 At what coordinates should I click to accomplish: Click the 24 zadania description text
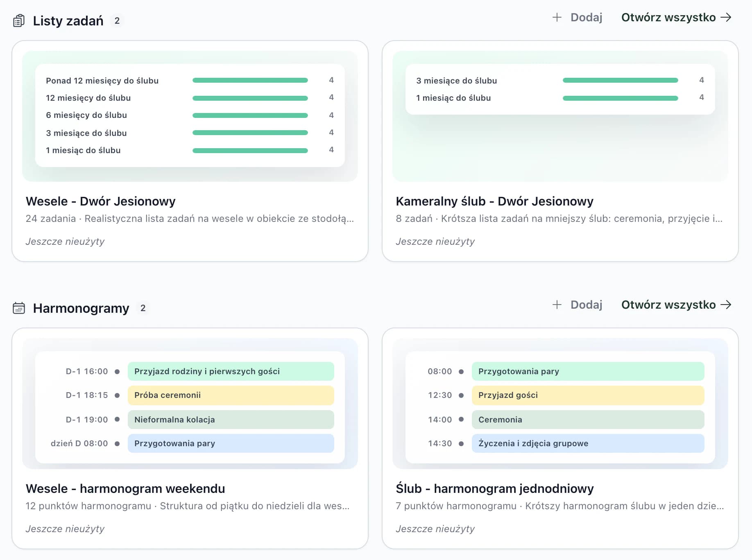point(190,219)
